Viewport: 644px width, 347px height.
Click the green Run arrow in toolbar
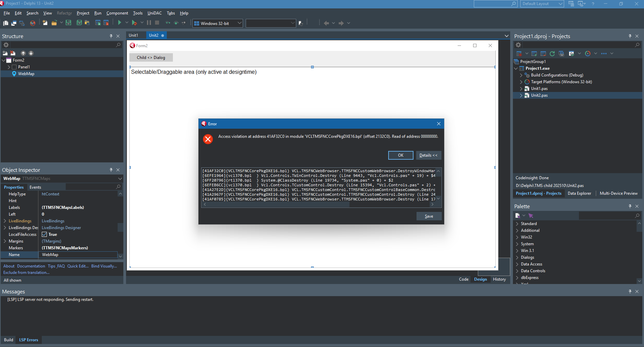(120, 23)
